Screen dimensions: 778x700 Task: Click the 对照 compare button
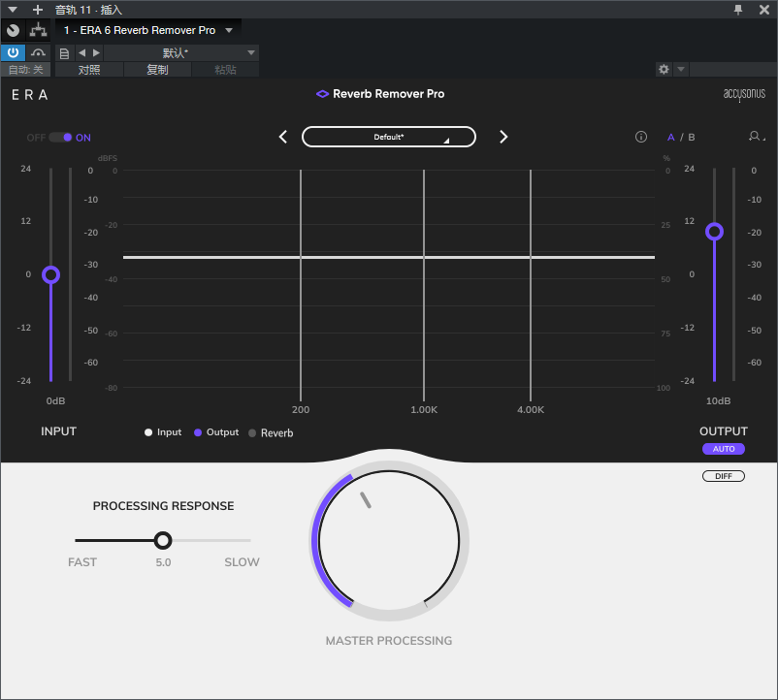89,70
